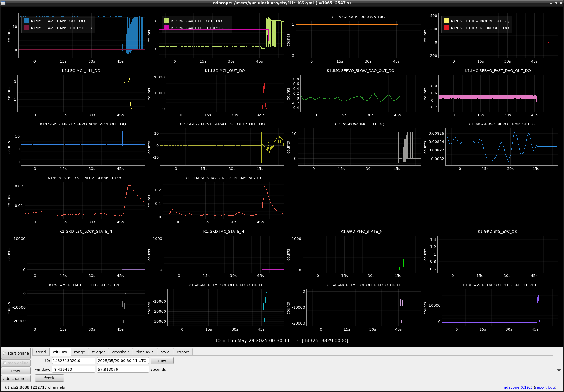Click the K1:PSL-ISS_FIRST_SERVO_AOM_MON_OUT_DQ title
This screenshot has height=392, width=564.
click(x=83, y=124)
